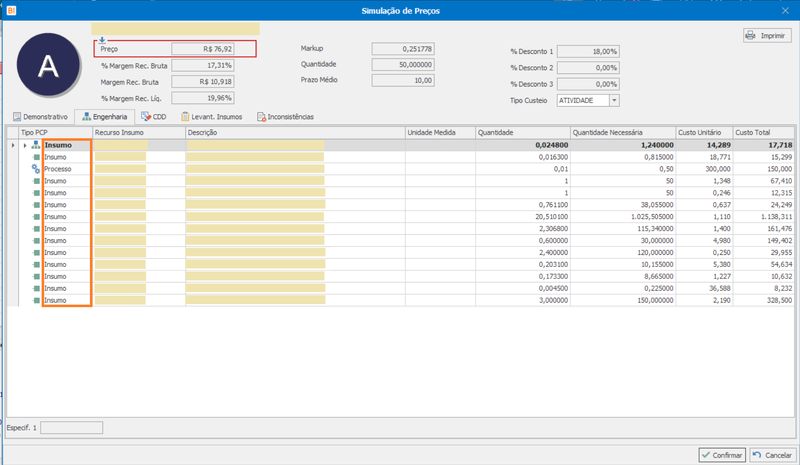
Task: Select the Engenharia tab
Action: pos(105,117)
